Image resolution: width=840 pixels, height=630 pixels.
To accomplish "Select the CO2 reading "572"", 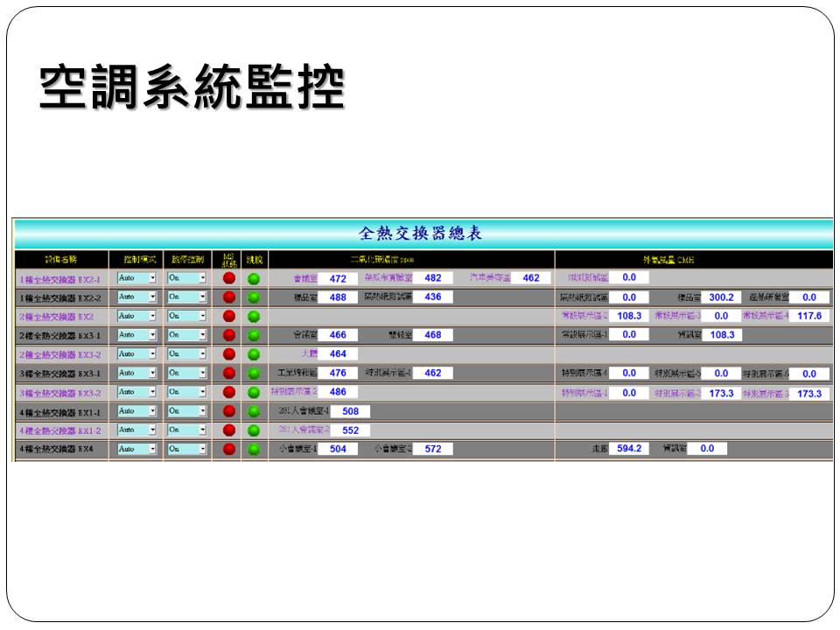I will pyautogui.click(x=433, y=449).
